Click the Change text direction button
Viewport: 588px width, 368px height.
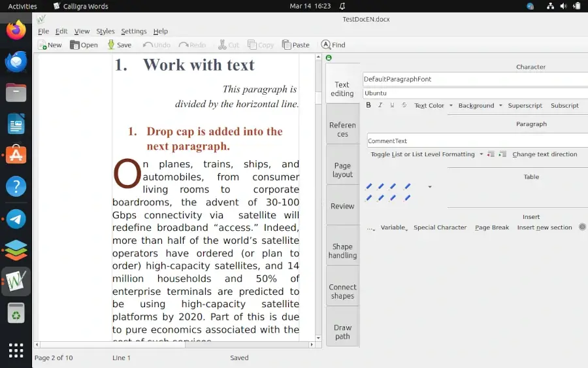click(x=544, y=154)
